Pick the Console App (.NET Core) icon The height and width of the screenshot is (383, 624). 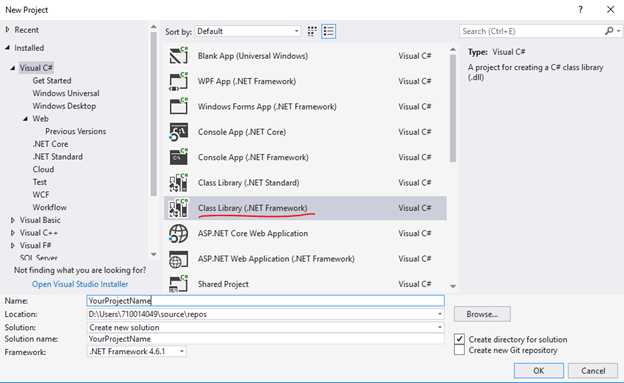(179, 132)
